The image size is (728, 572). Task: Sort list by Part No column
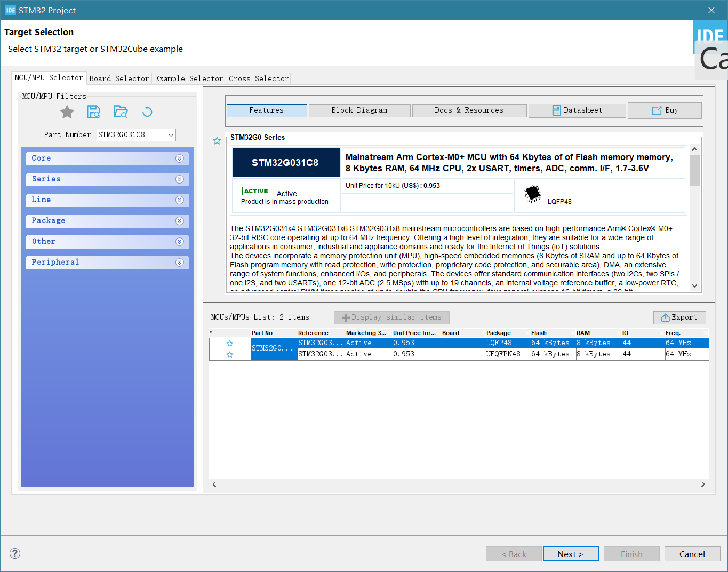274,333
